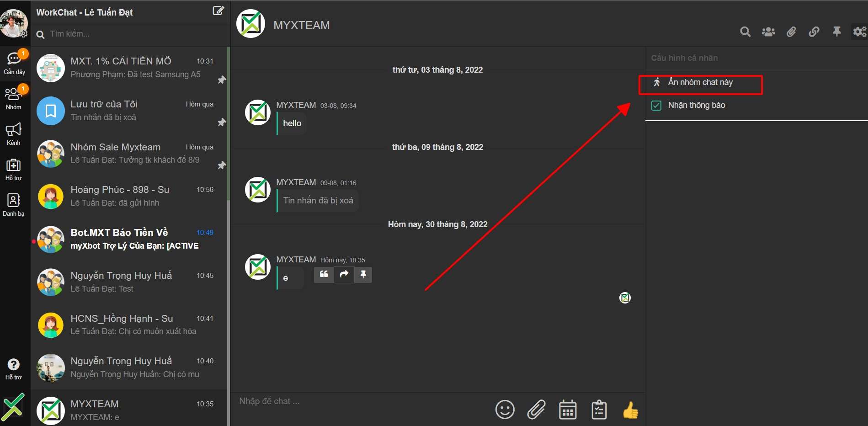Viewport: 868px width, 426px height.
Task: Show group members list icon
Action: [x=768, y=32]
